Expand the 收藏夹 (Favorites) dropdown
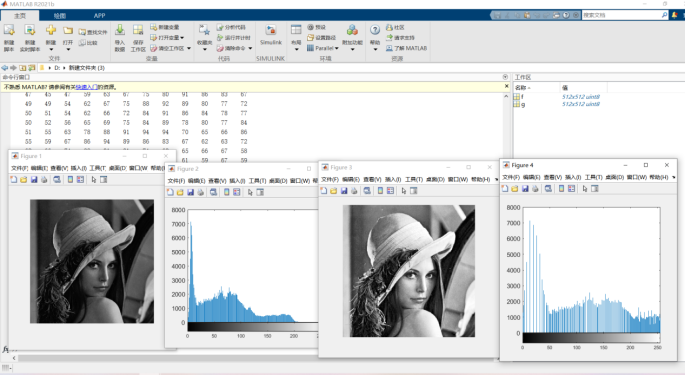Image resolution: width=686 pixels, height=375 pixels. pos(204,49)
